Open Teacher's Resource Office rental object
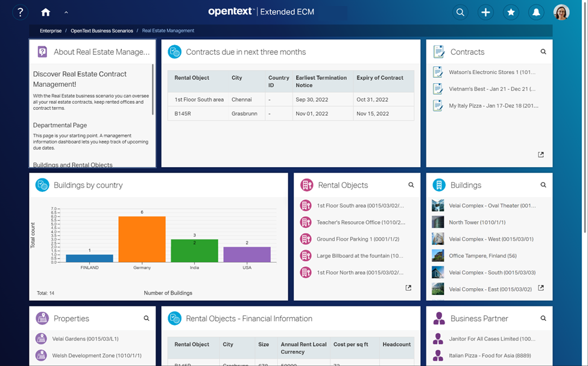The image size is (588, 366). point(361,222)
